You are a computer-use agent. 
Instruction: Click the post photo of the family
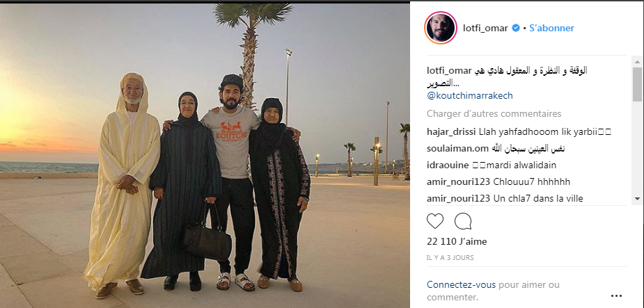pyautogui.click(x=205, y=156)
